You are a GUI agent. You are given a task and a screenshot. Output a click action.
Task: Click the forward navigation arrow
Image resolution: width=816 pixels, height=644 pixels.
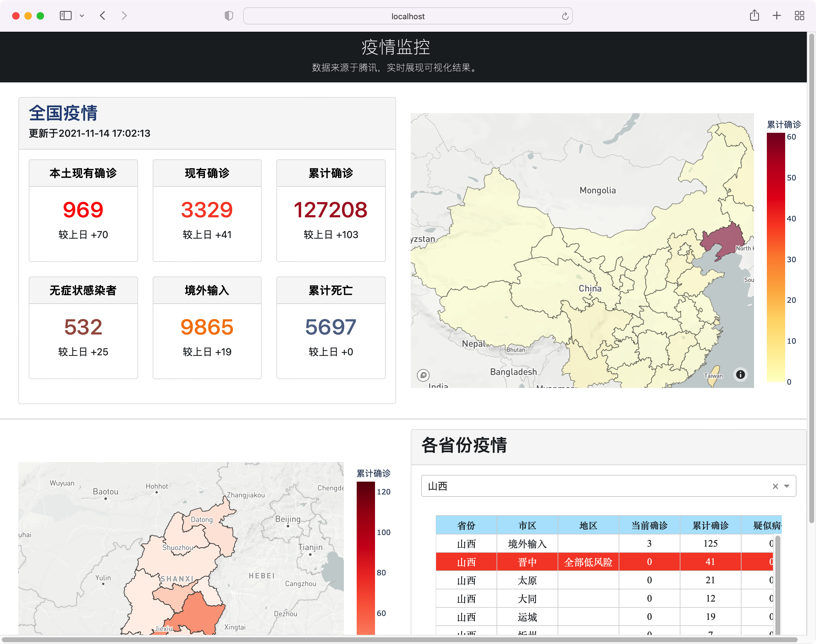click(x=125, y=16)
